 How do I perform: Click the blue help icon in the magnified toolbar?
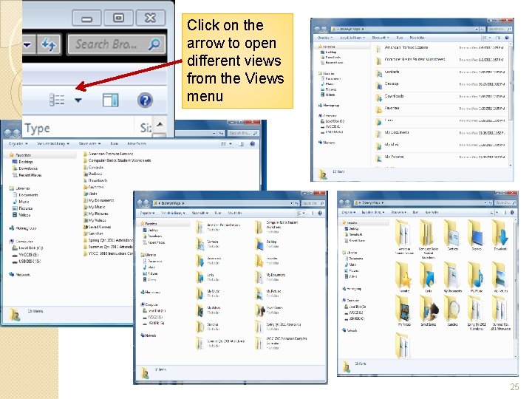[145, 100]
